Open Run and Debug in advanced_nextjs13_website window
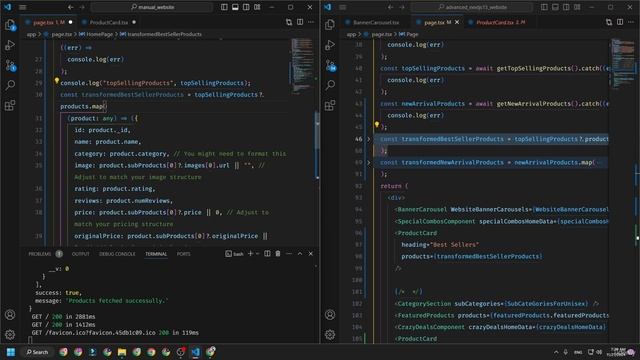 pos(330,45)
